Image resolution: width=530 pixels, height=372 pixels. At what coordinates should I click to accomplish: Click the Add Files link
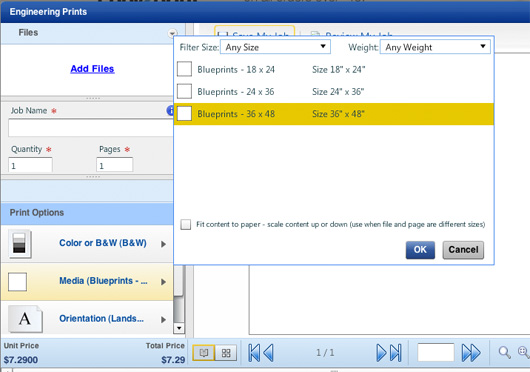click(x=92, y=69)
